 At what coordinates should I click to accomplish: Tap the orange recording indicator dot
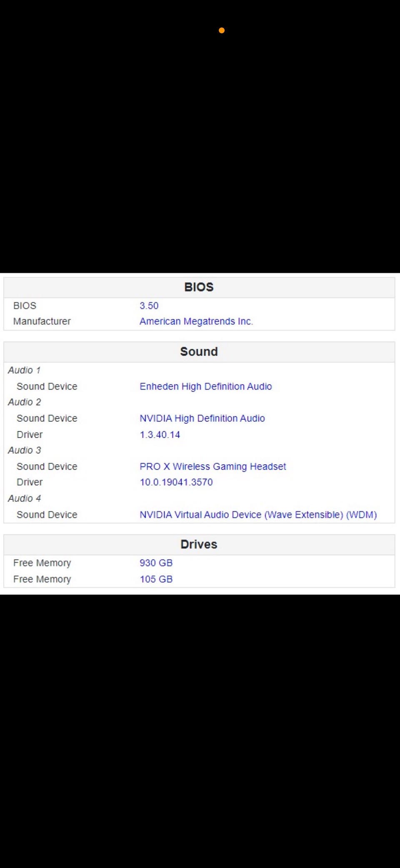(x=222, y=30)
